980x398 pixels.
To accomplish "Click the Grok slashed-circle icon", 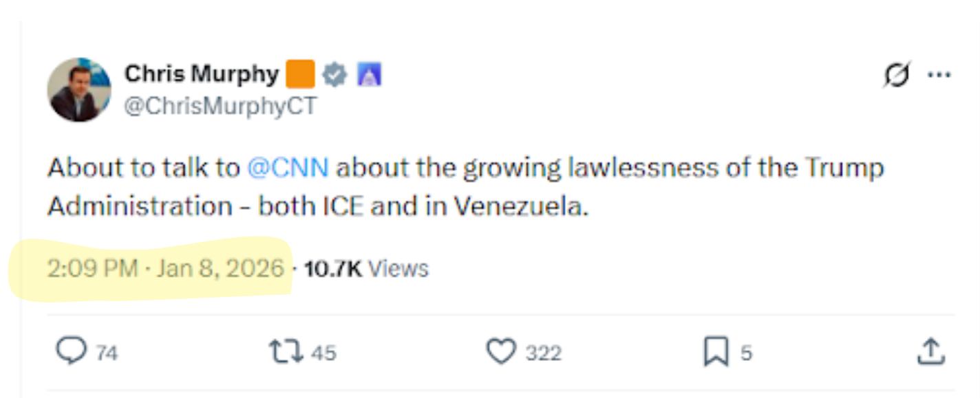I will 897,75.
